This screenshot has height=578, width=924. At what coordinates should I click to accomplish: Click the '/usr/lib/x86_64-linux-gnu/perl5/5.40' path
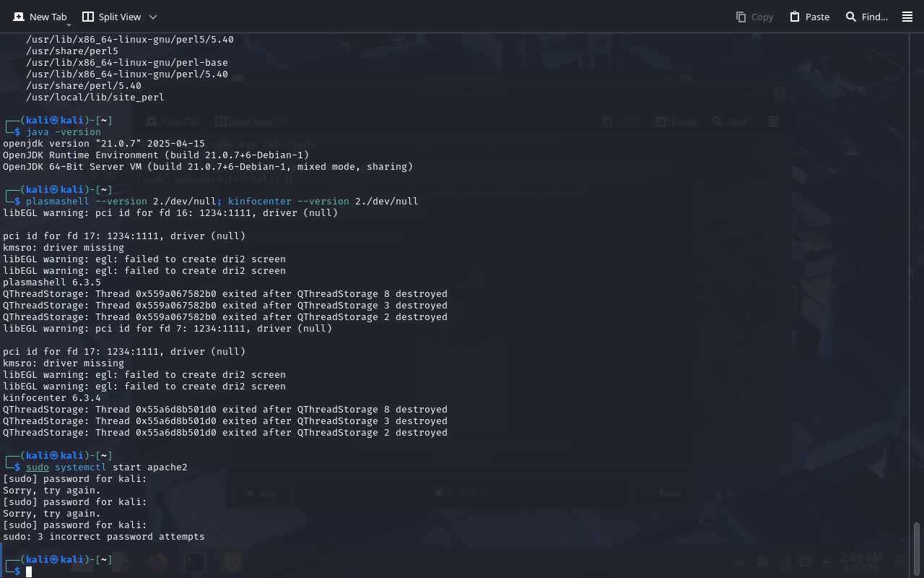click(130, 40)
